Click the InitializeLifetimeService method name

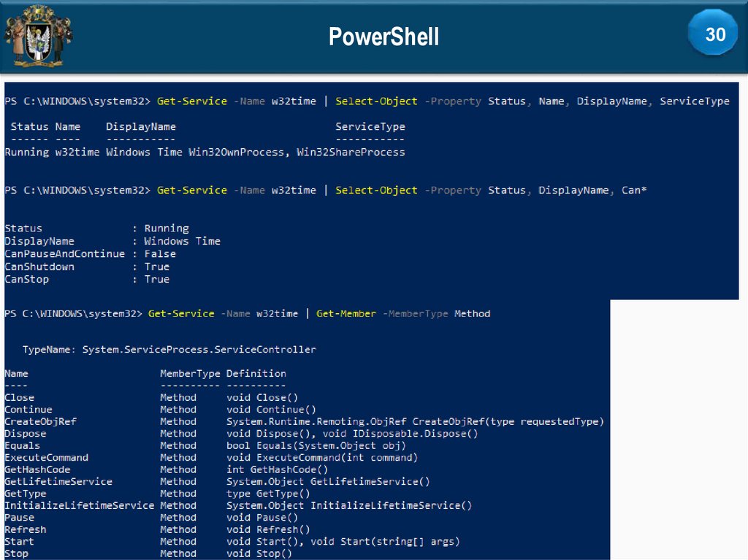[80, 506]
